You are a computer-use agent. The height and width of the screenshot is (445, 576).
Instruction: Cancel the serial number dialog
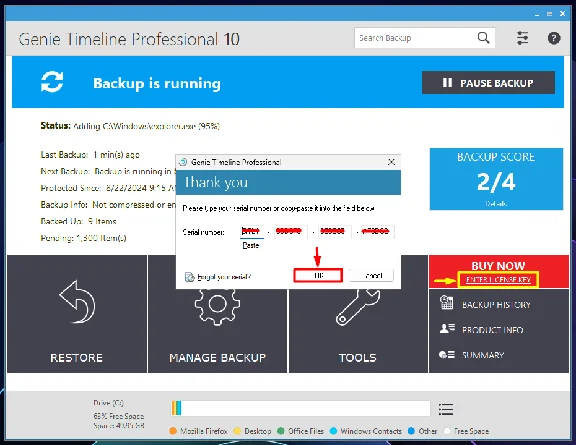click(x=371, y=275)
